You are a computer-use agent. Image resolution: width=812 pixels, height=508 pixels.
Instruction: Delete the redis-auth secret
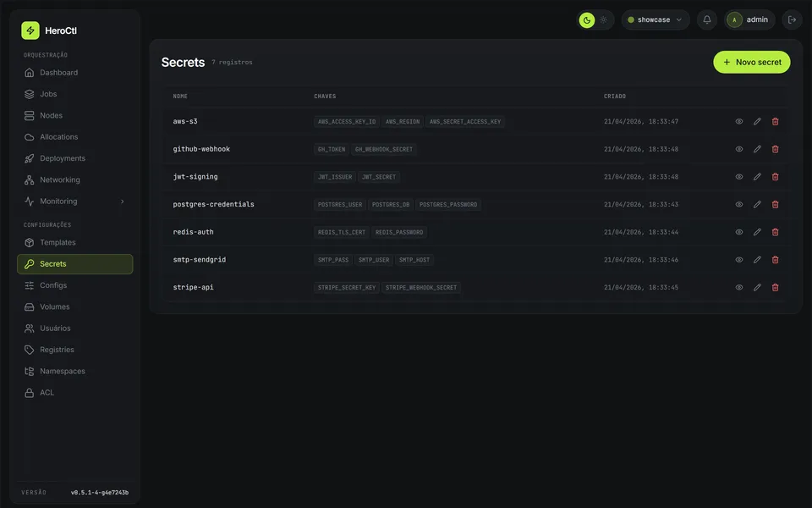pyautogui.click(x=776, y=232)
